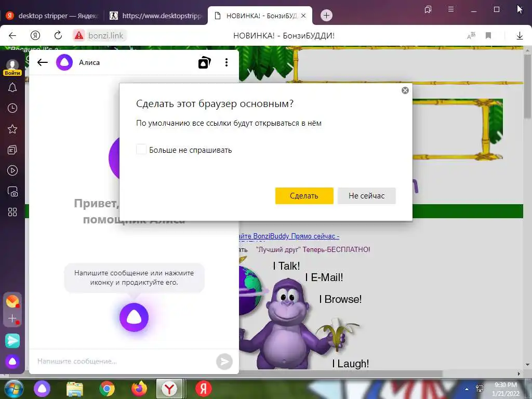This screenshot has width=532, height=399.
Task: Close the default browser dialog
Action: pos(405,90)
